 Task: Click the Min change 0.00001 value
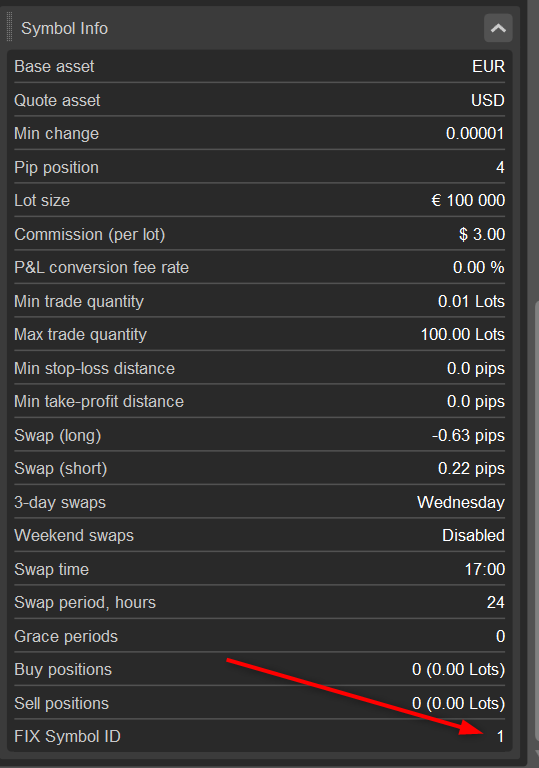click(x=475, y=133)
